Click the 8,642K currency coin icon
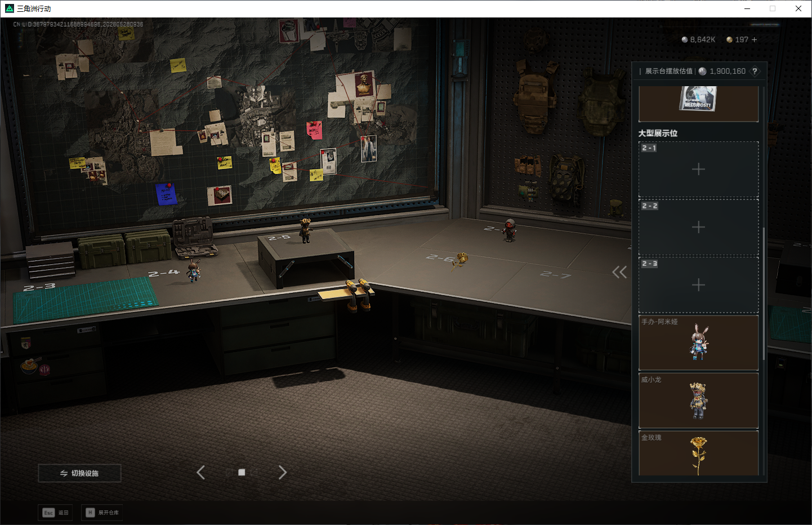 tap(685, 39)
